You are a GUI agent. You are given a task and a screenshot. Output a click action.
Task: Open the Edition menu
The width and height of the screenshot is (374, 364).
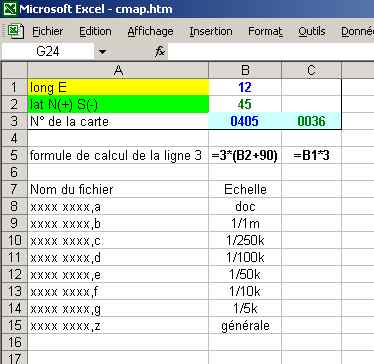click(95, 32)
